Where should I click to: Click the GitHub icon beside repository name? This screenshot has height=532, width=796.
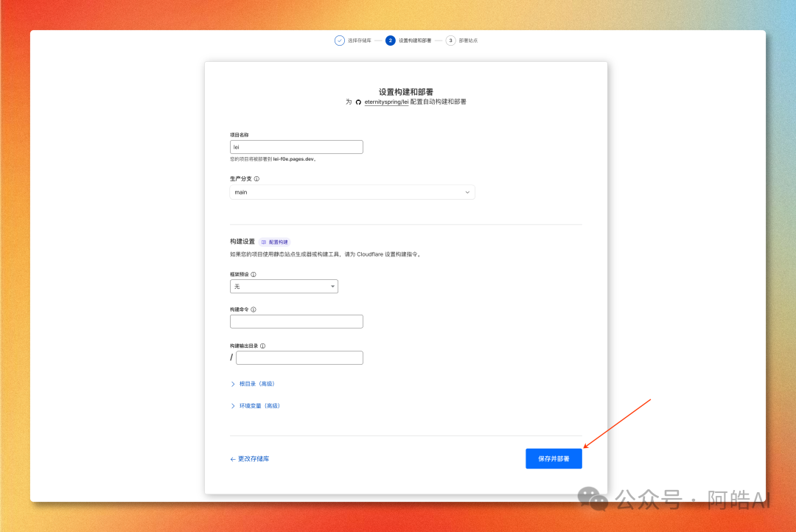[x=358, y=102]
